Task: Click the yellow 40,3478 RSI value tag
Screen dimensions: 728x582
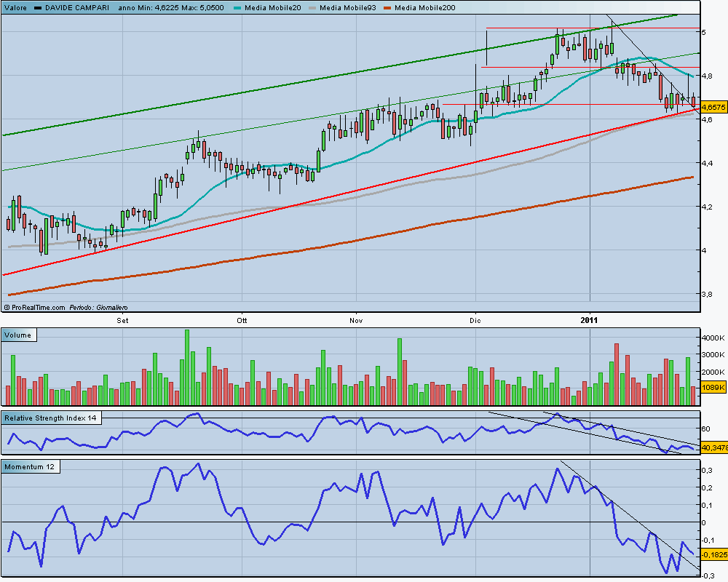Action: coord(714,448)
